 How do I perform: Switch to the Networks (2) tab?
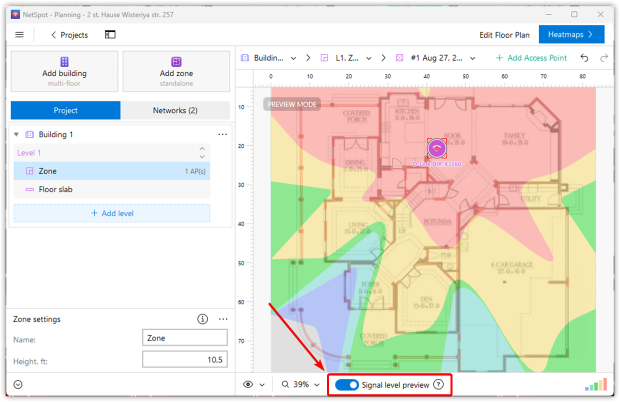175,110
